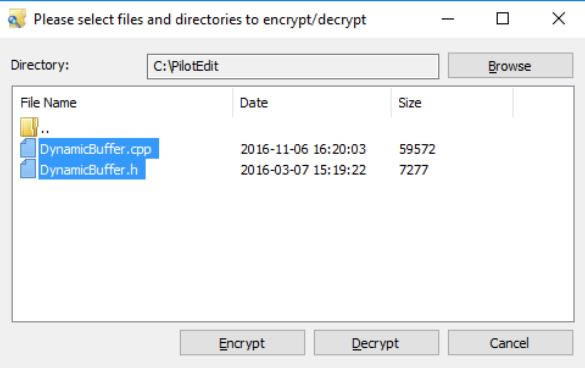Cancel the encrypt/decrypt dialog
The height and width of the screenshot is (368, 585).
510,343
